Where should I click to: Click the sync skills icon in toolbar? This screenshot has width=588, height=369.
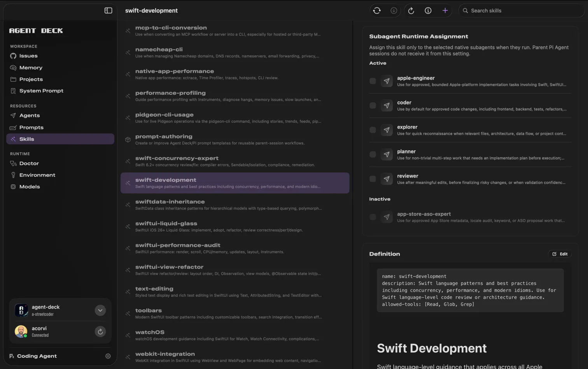377,10
